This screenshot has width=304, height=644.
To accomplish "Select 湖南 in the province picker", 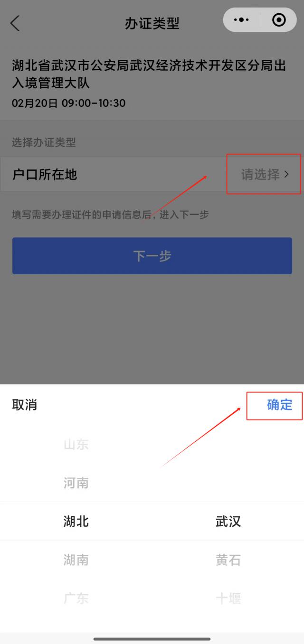I will point(76,560).
